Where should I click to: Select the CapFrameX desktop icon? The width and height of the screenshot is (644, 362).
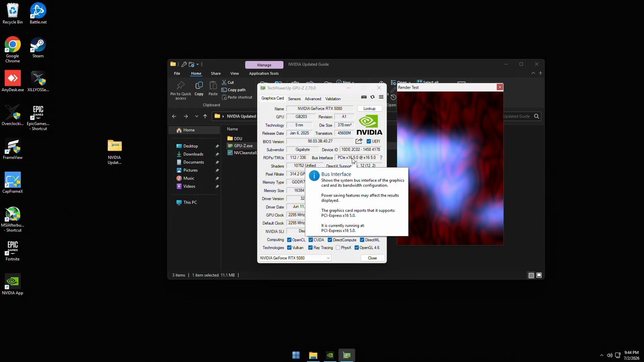pos(13,183)
